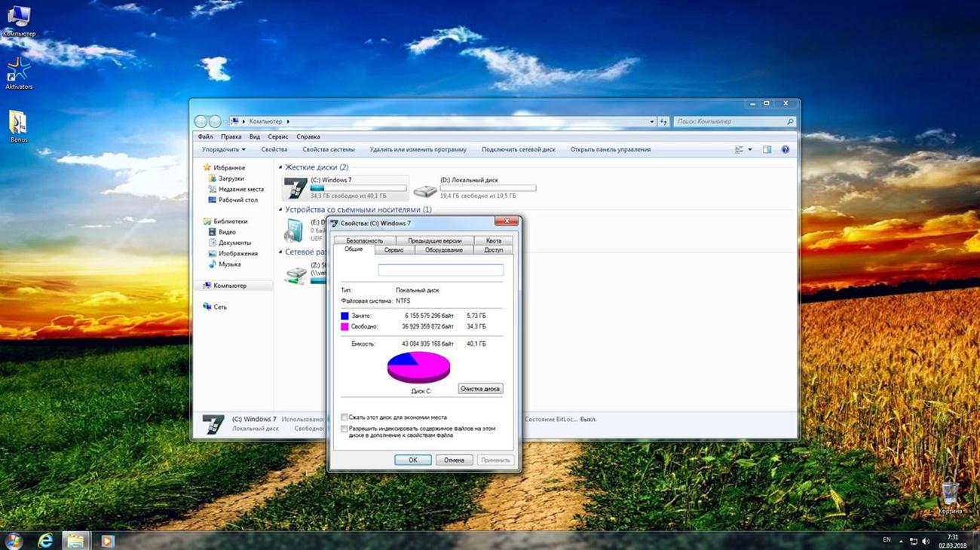
Task: Open Explorer help with the question-mark icon
Action: [x=786, y=150]
